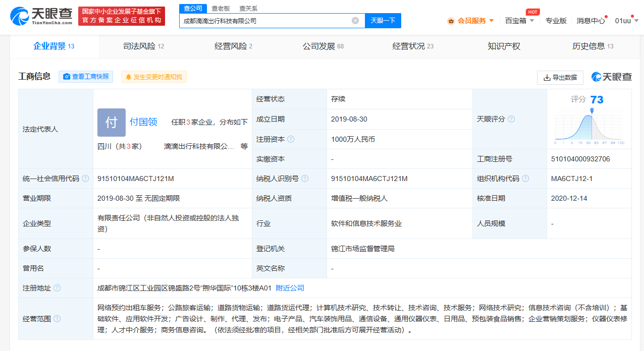Select the 增值税一般纳税人 value

click(x=359, y=198)
